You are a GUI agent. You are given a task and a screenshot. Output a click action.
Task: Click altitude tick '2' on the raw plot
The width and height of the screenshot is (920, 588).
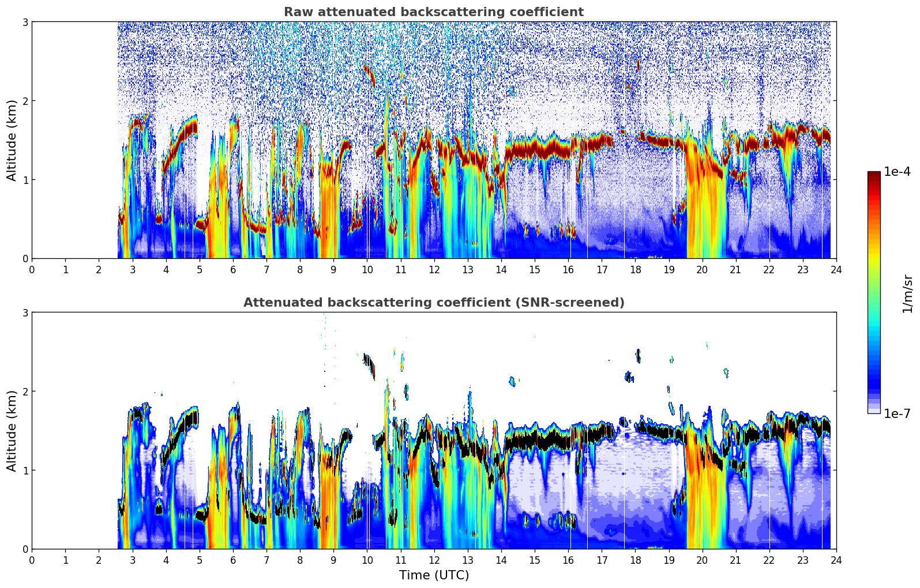coord(25,101)
